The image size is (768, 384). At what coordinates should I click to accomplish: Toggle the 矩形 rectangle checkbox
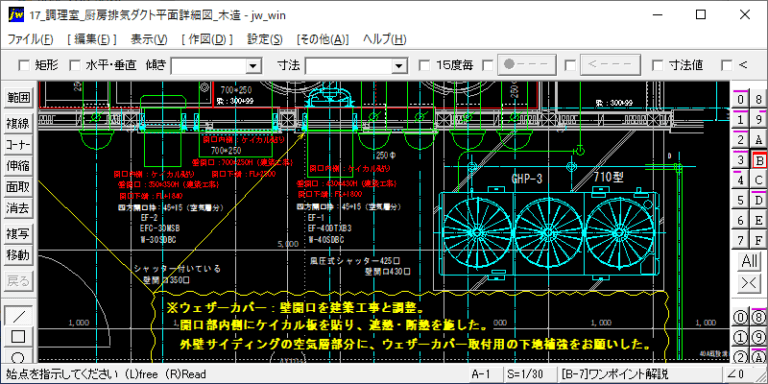(x=24, y=65)
